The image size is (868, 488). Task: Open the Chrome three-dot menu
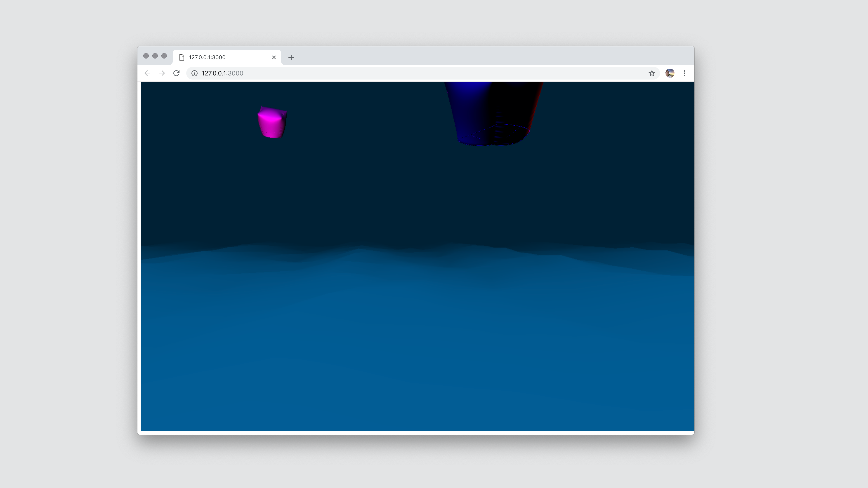coord(684,73)
